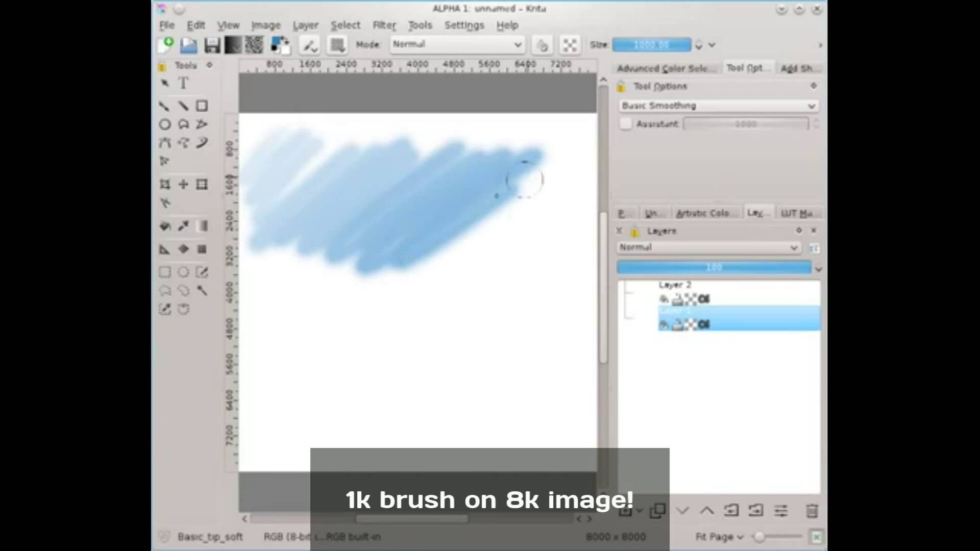Move the layer down with arrow
The width and height of the screenshot is (980, 551).
click(682, 510)
